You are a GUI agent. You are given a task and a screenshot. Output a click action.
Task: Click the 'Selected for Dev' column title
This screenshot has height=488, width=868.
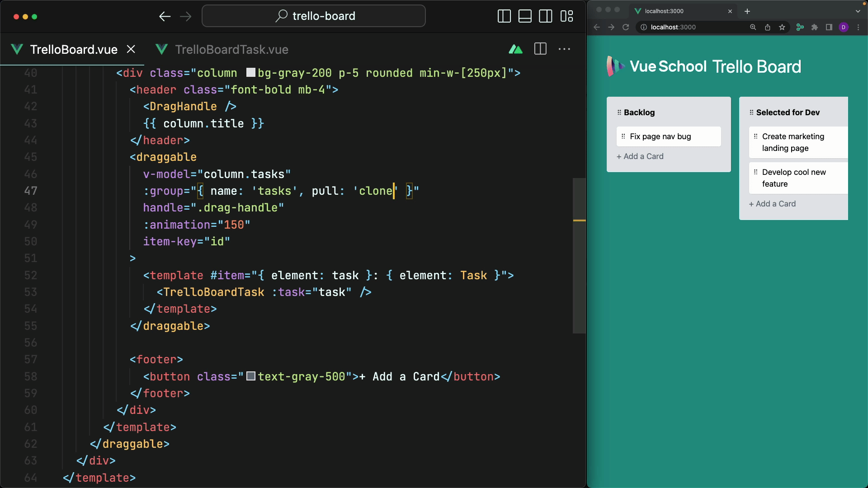[788, 113]
